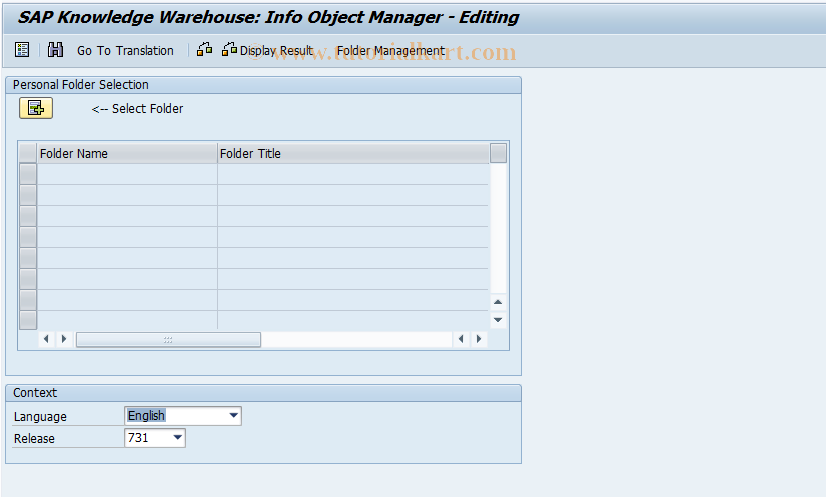Click the horizontal scrollbar thumb
The image size is (826, 497).
point(168,339)
